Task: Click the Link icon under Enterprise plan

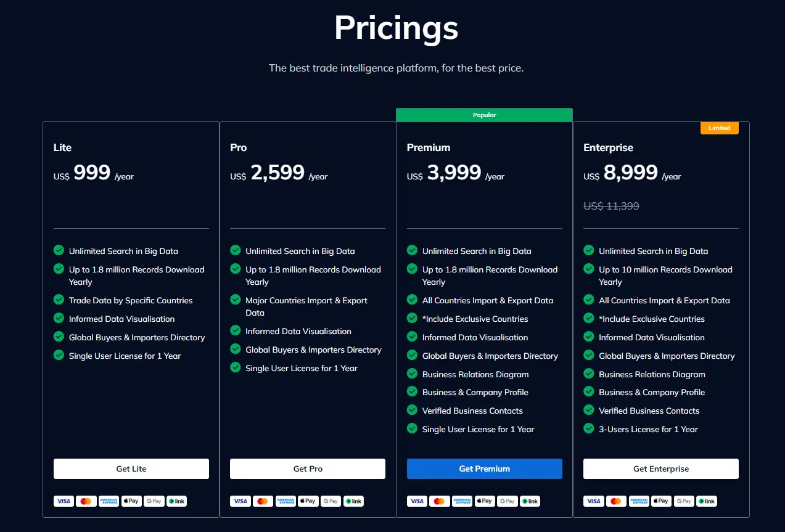Action: coord(707,501)
